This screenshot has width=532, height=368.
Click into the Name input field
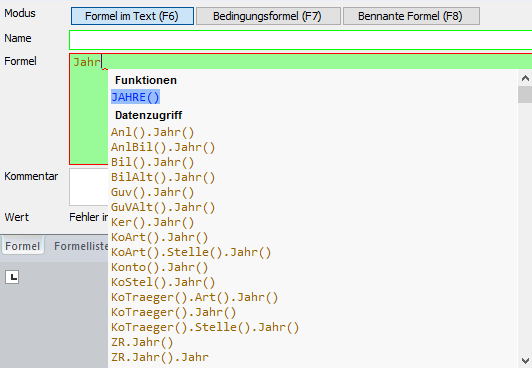click(301, 40)
